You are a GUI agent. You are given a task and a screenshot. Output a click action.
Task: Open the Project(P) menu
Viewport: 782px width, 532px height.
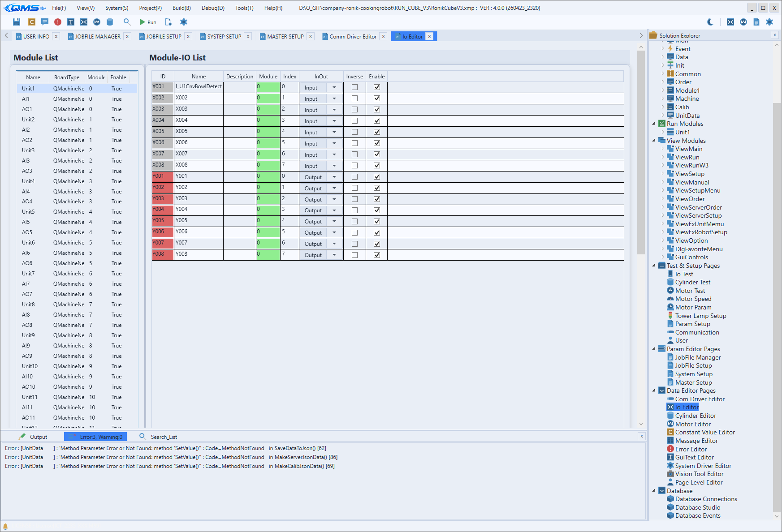[150, 8]
